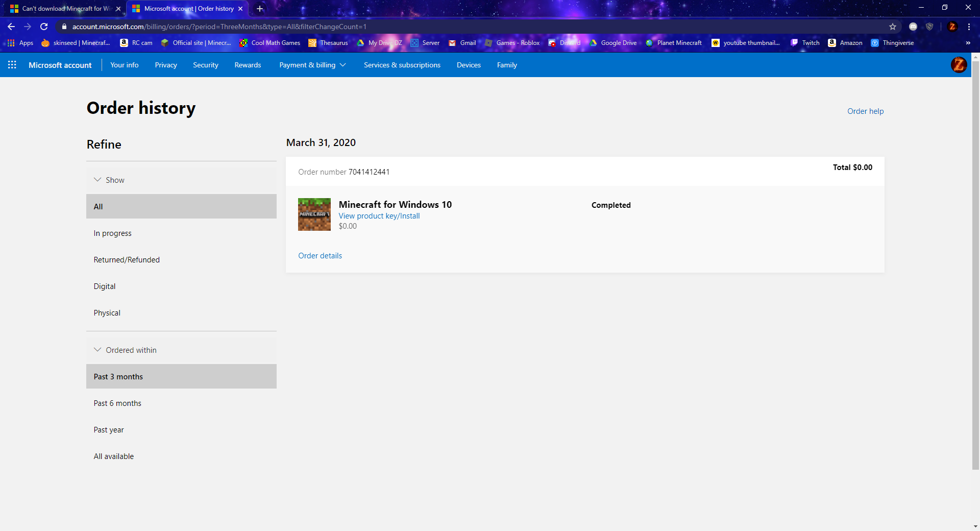This screenshot has height=531, width=980.
Task: Filter orders by Digital
Action: tap(181, 286)
